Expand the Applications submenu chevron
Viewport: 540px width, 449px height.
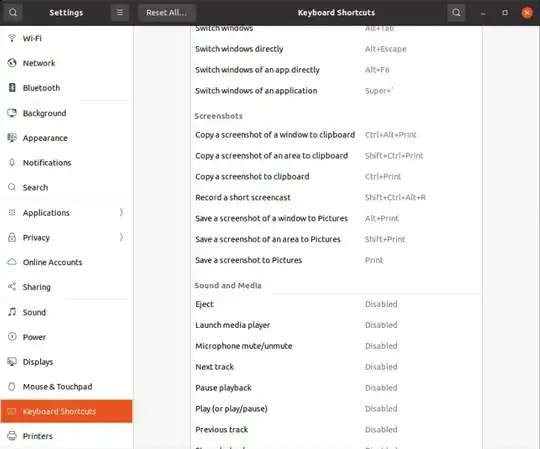point(121,212)
